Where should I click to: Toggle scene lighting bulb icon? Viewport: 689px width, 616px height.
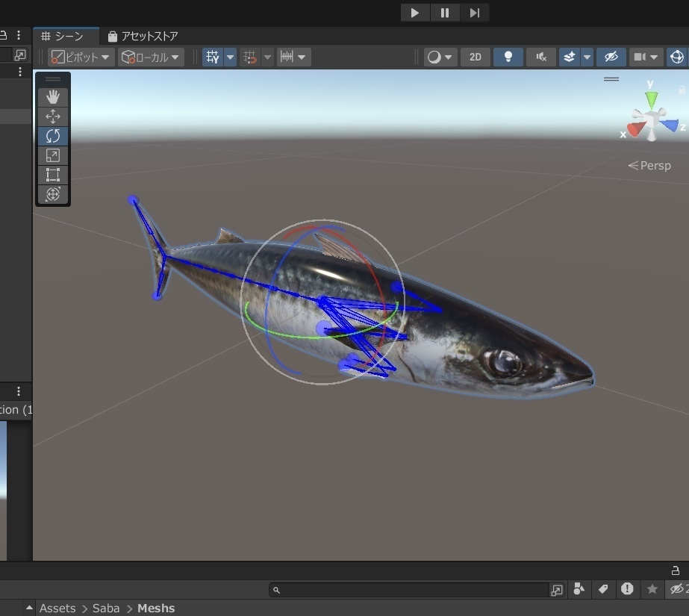(508, 57)
